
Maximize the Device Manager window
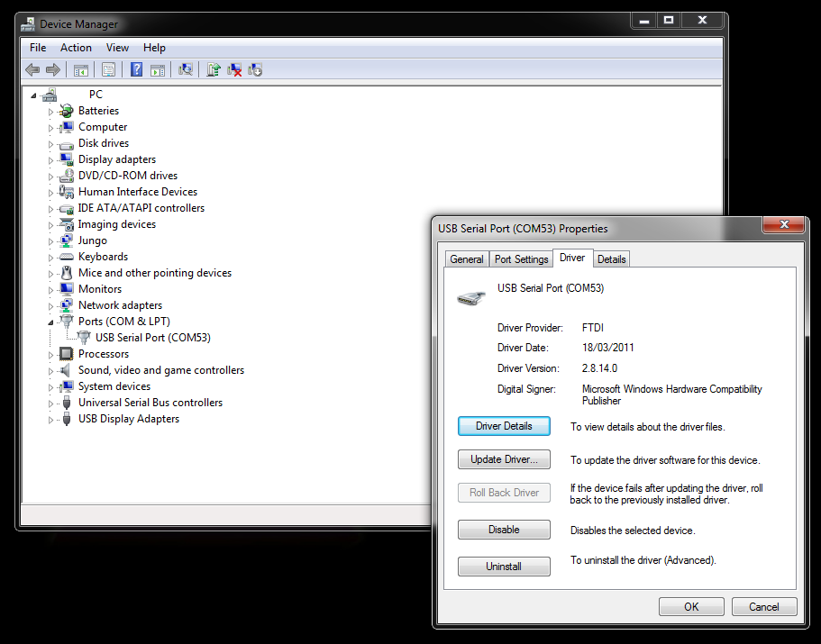[x=669, y=20]
